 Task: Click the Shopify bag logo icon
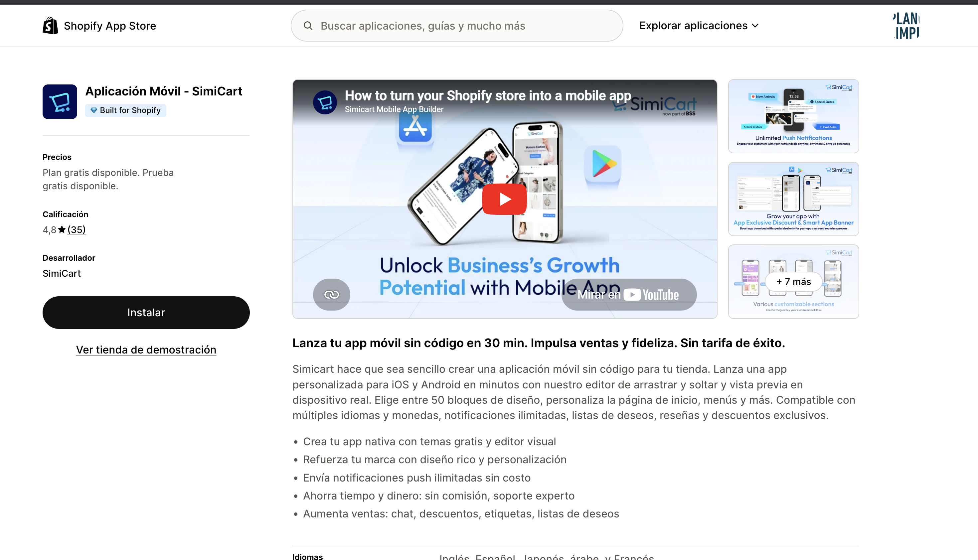coord(51,25)
